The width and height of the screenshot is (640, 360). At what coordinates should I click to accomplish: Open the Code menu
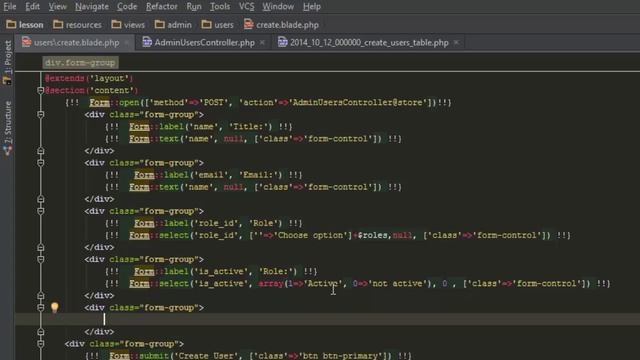click(127, 7)
